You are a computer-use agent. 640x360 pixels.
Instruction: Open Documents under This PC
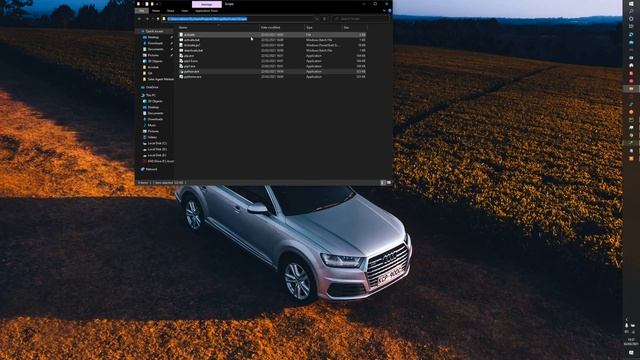click(156, 113)
